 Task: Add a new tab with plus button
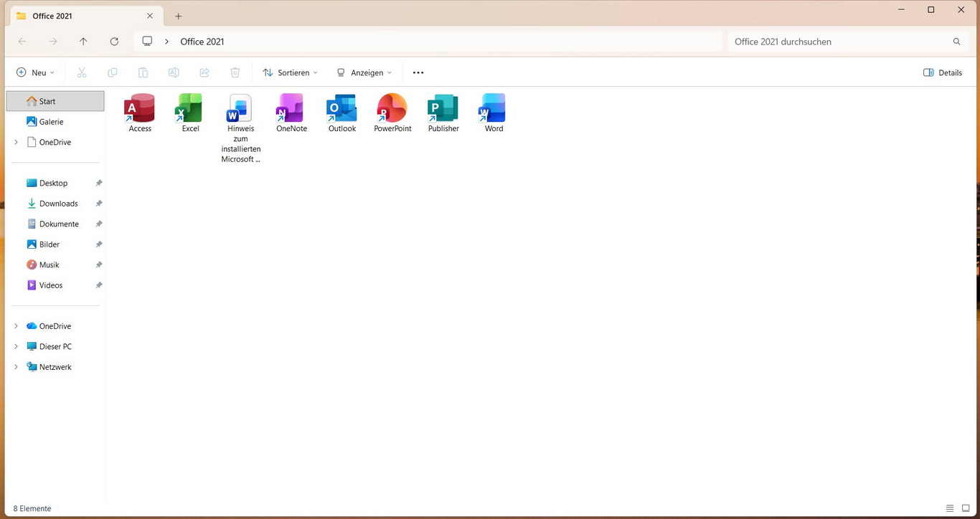click(179, 16)
